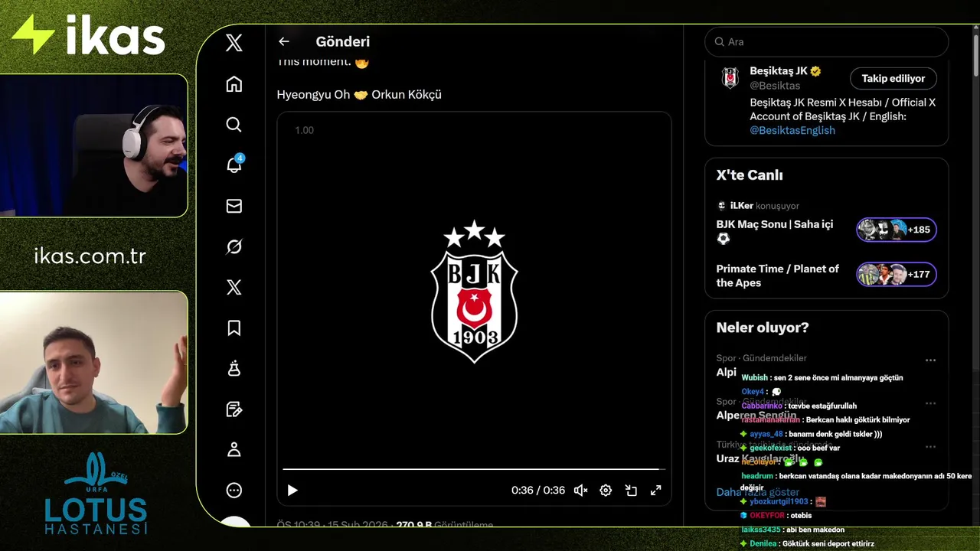980x551 pixels.
Task: Click the X logo at top of sidebar
Action: point(234,43)
